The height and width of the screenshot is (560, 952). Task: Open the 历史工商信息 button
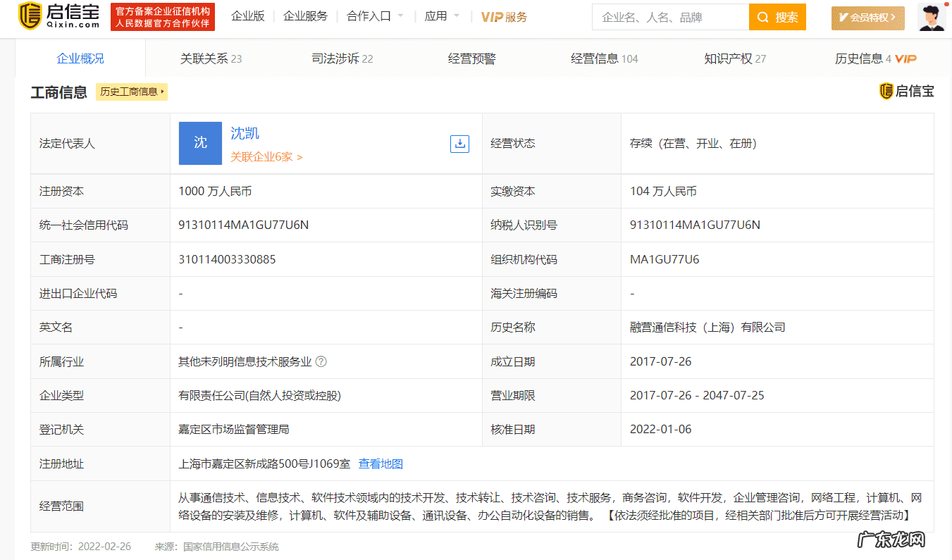(x=131, y=92)
